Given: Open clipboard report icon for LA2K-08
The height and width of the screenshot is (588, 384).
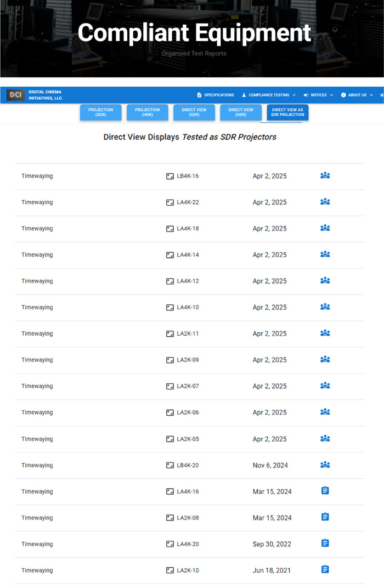Looking at the screenshot, I should [x=325, y=517].
